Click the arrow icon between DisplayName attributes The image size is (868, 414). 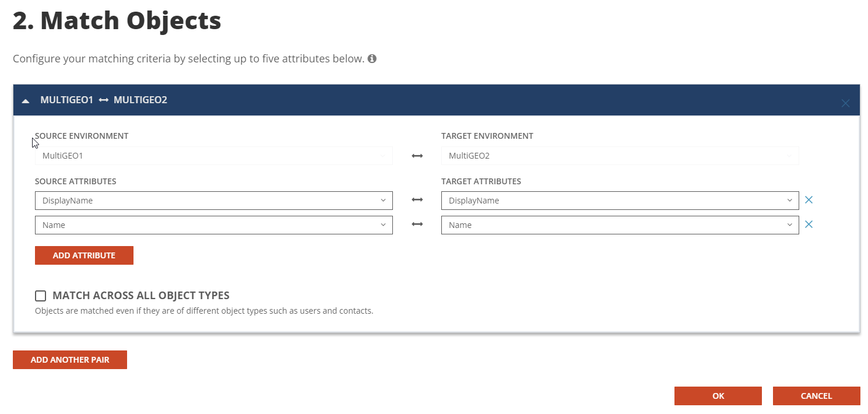(x=417, y=200)
